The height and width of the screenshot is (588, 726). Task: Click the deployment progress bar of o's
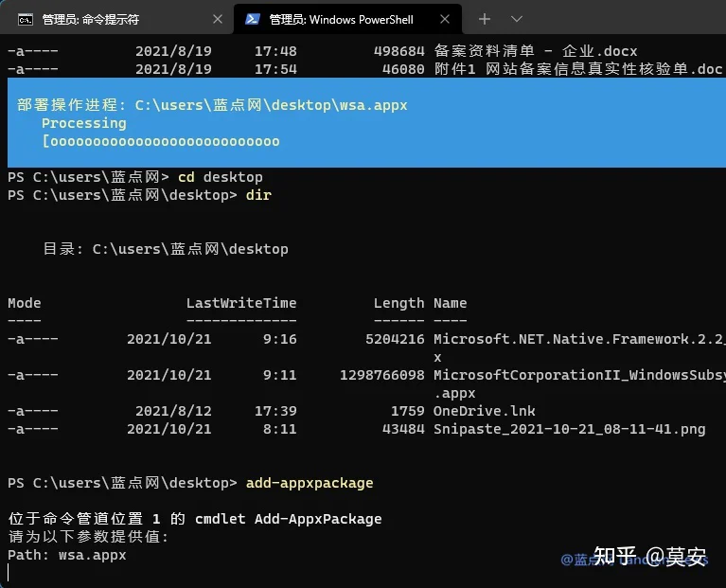(x=161, y=141)
